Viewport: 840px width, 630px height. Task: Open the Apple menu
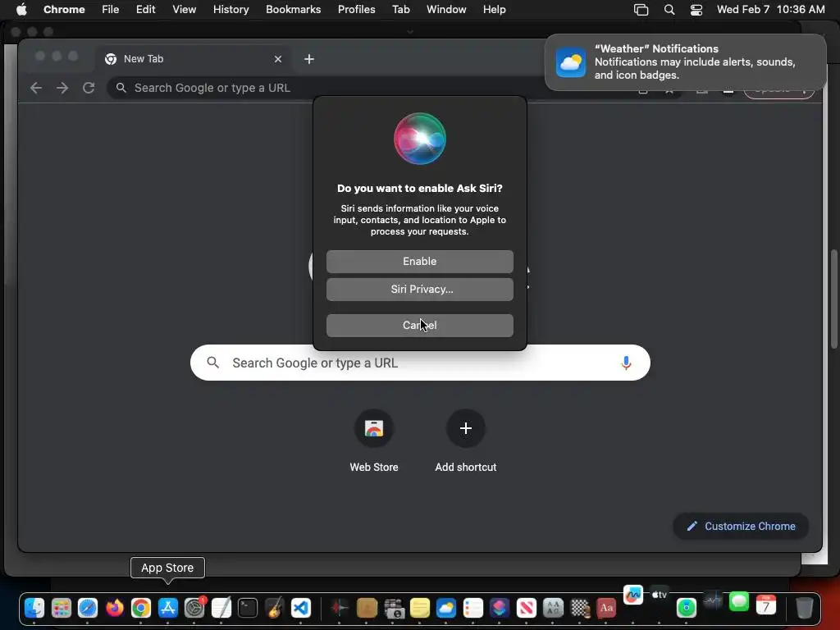point(21,9)
